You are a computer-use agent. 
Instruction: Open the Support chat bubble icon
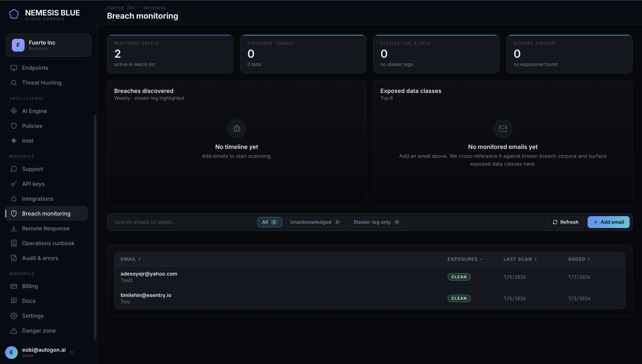tap(14, 169)
